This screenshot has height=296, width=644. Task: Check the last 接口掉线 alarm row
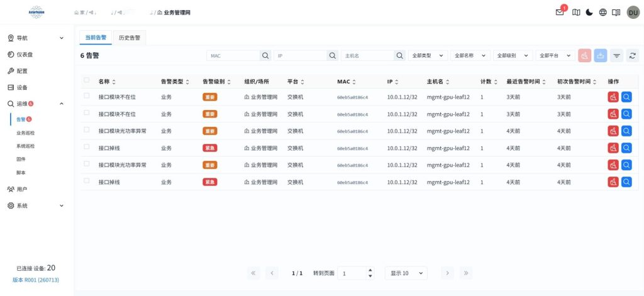(86, 180)
